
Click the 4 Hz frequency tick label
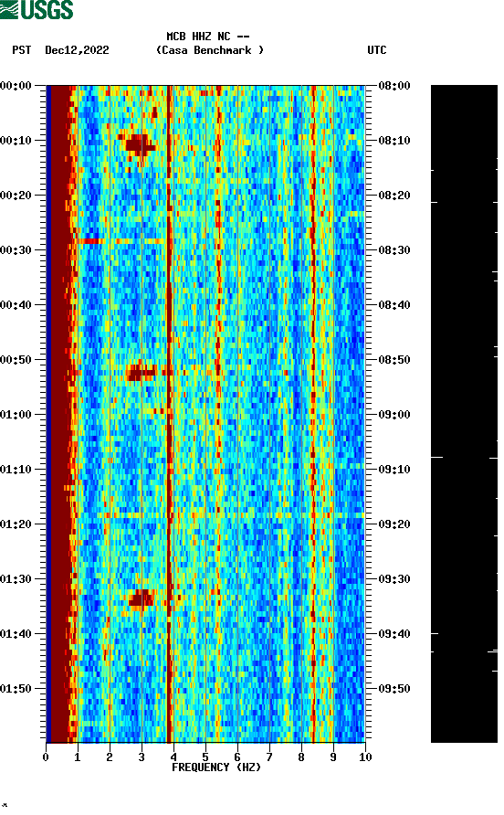point(173,757)
